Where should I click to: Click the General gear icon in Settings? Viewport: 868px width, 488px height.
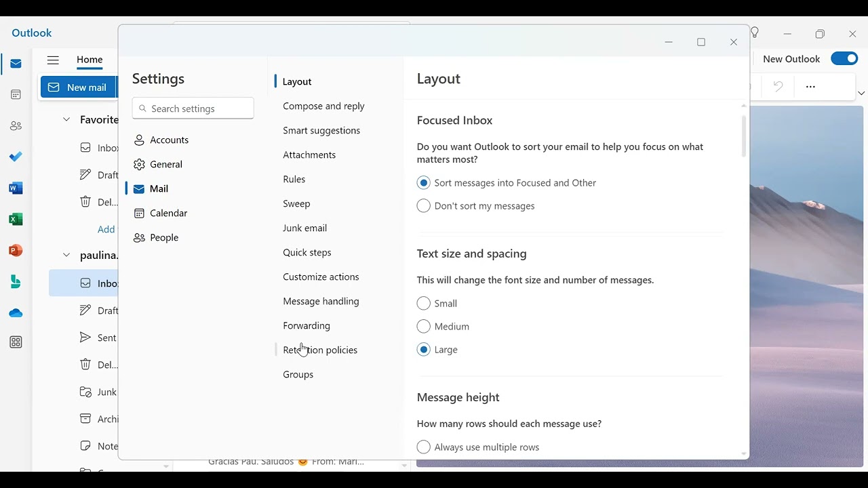(x=139, y=164)
